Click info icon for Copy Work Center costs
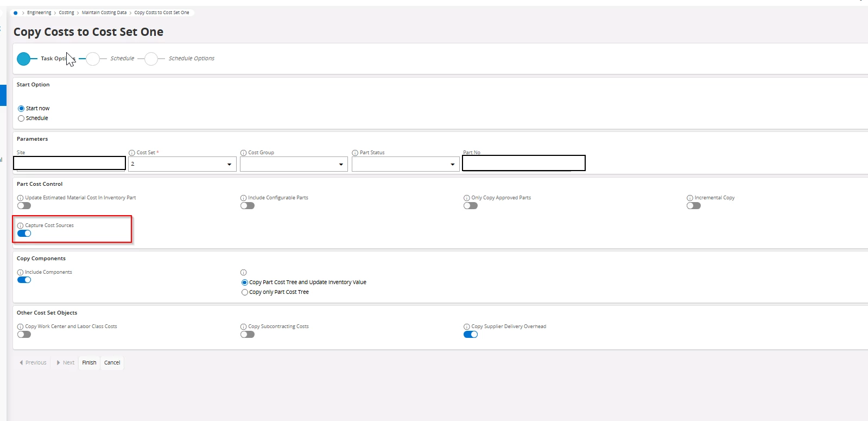 coord(21,327)
